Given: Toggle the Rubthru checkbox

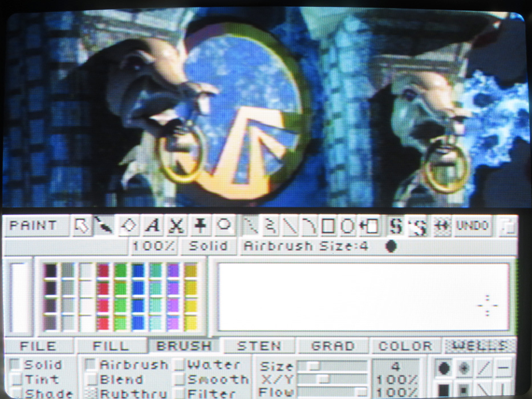Looking at the screenshot, I should tap(91, 393).
